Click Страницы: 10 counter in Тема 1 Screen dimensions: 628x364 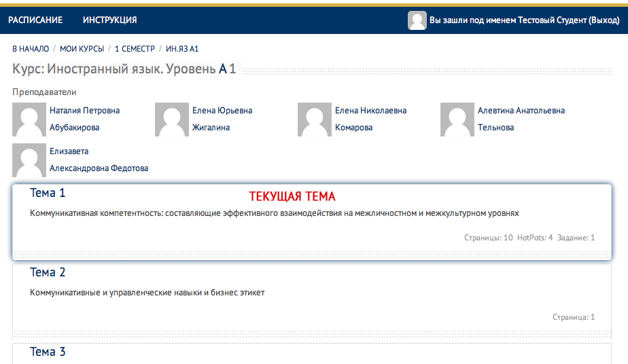(x=488, y=238)
